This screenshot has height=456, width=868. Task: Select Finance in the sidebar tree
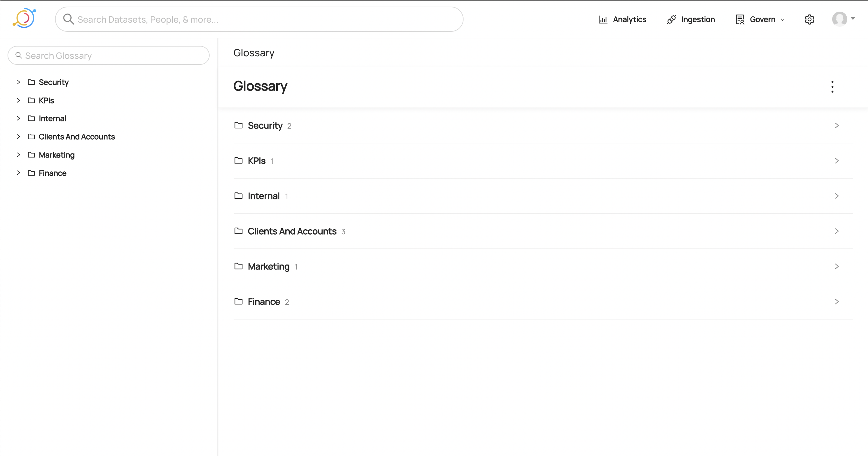tap(52, 173)
